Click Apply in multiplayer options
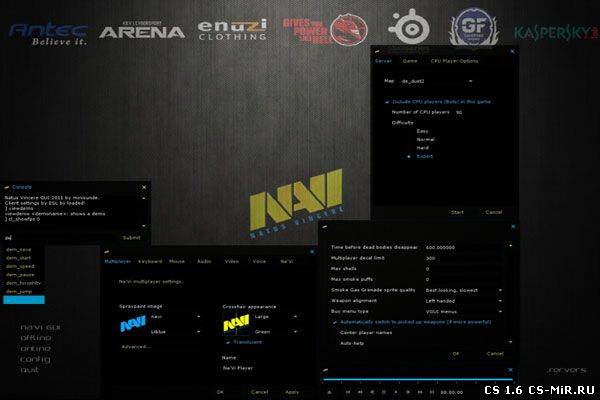Viewport: 600px width, 400px height. tap(292, 392)
